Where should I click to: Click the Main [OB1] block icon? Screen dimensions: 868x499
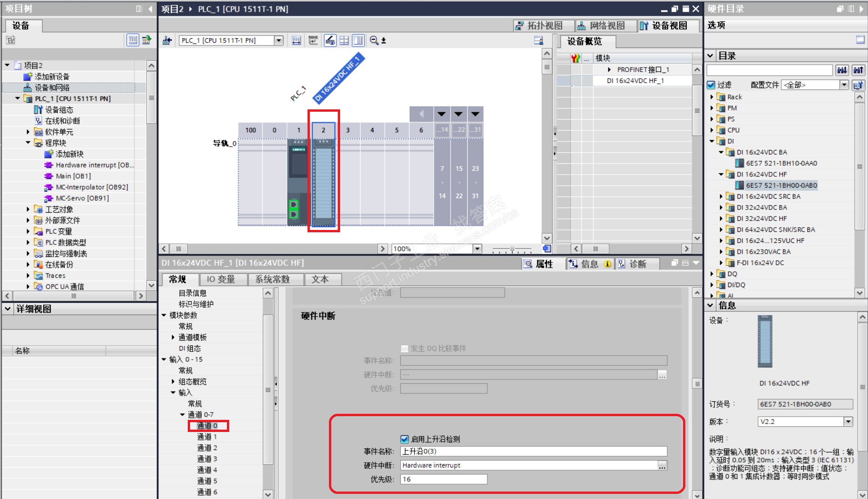pyautogui.click(x=48, y=176)
